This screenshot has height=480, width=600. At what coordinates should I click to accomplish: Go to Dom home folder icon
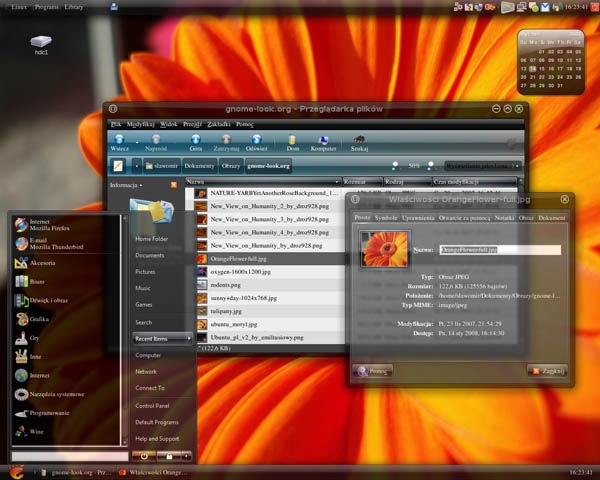click(x=292, y=139)
